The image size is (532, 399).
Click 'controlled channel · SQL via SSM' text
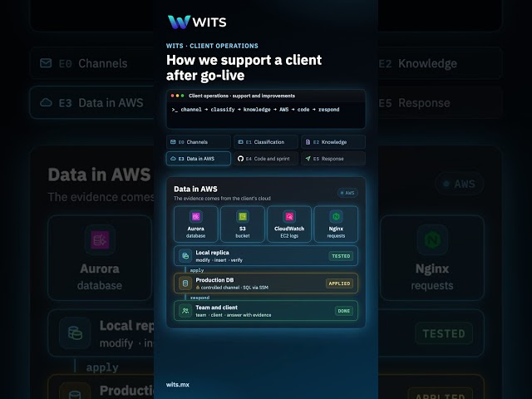click(x=234, y=288)
